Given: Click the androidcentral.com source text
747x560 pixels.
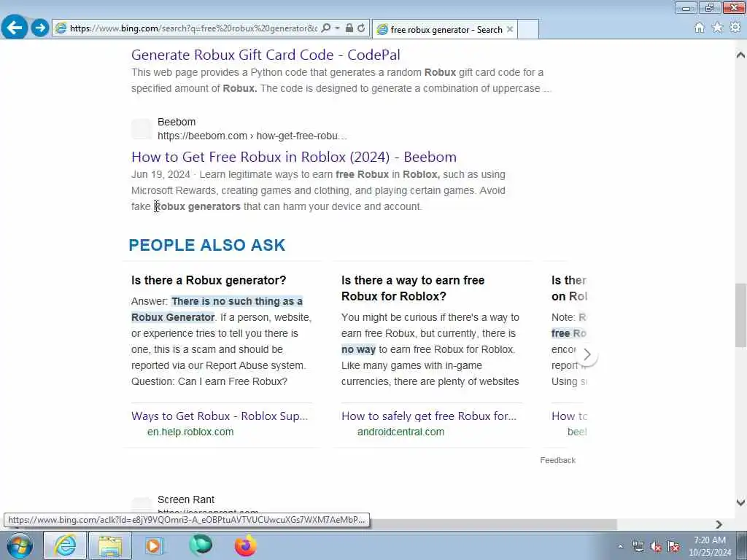Looking at the screenshot, I should click(x=400, y=432).
